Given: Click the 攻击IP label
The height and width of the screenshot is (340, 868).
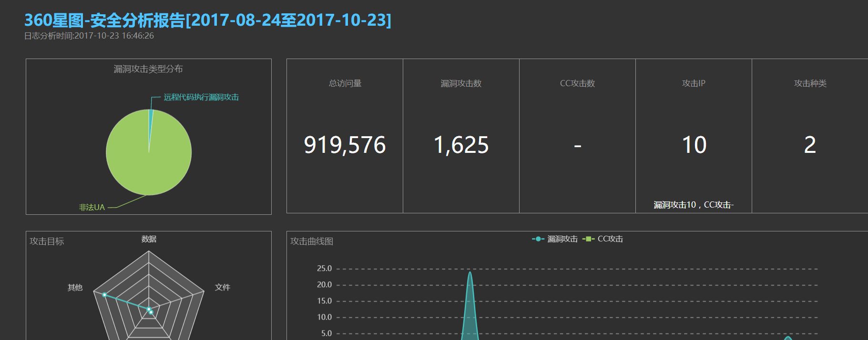Looking at the screenshot, I should (694, 83).
